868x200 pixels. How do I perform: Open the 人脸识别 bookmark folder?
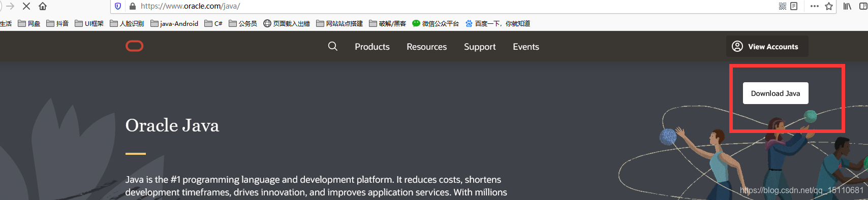click(127, 23)
